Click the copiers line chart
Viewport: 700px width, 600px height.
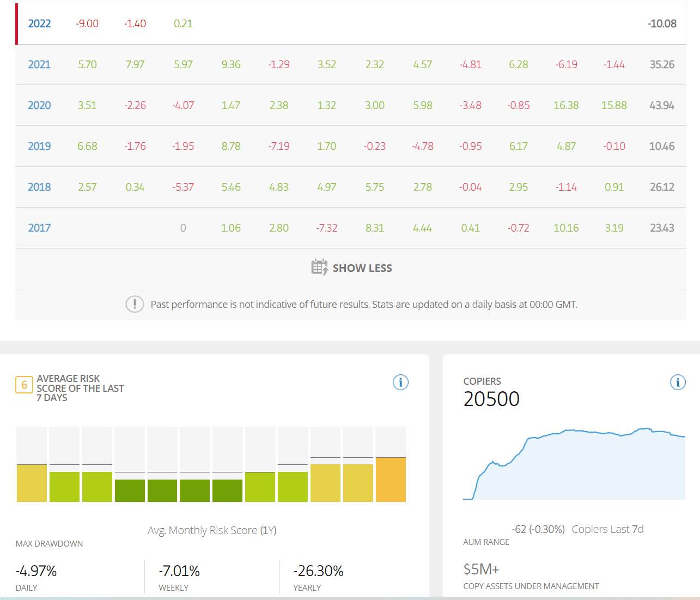click(x=574, y=464)
